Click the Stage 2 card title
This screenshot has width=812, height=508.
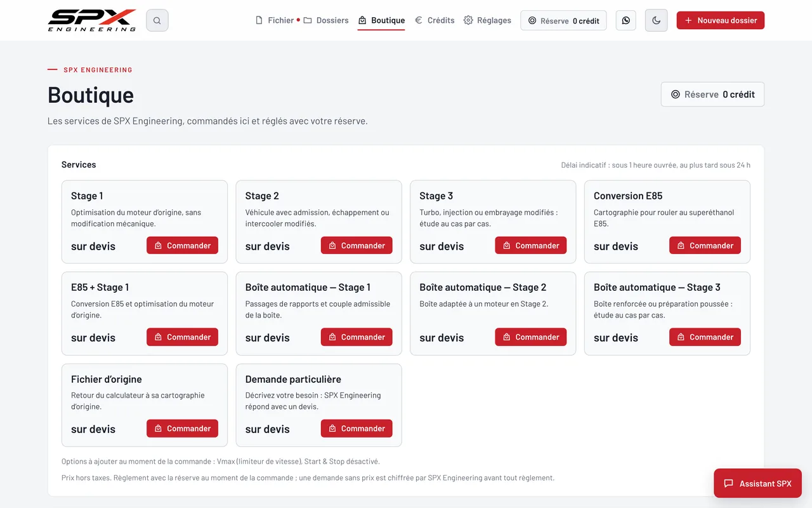262,196
